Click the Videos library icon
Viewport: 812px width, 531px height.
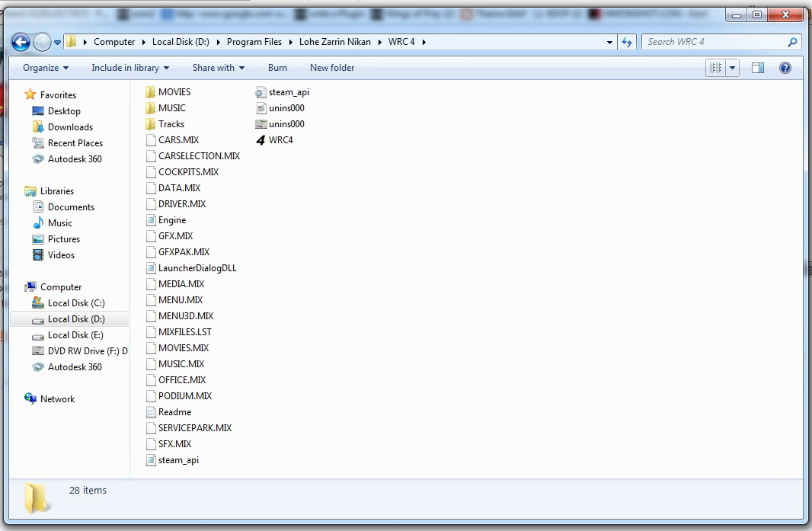coord(38,255)
